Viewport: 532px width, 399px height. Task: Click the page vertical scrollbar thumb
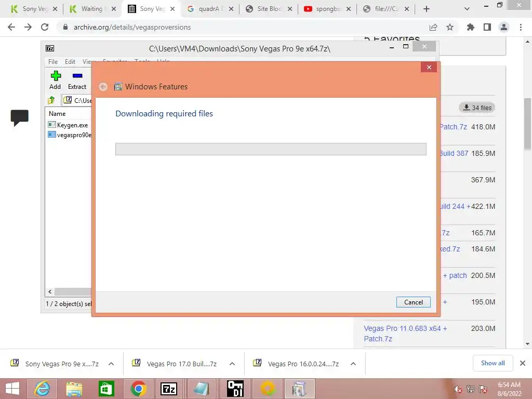[x=528, y=125]
